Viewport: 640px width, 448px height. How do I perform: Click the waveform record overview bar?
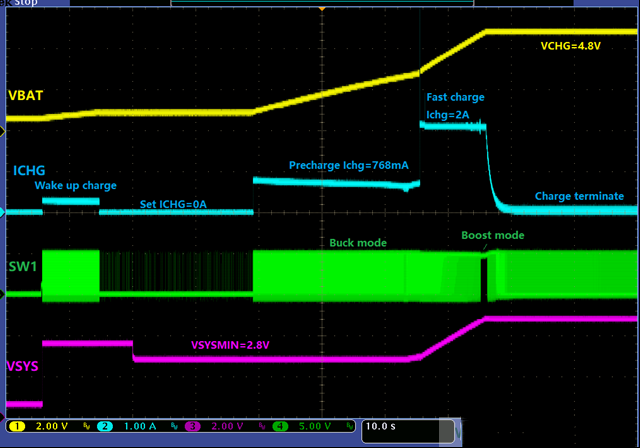pyautogui.click(x=322, y=2)
